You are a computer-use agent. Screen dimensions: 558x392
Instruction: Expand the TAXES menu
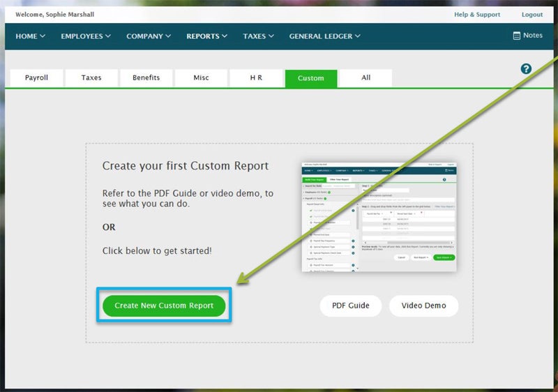(258, 36)
